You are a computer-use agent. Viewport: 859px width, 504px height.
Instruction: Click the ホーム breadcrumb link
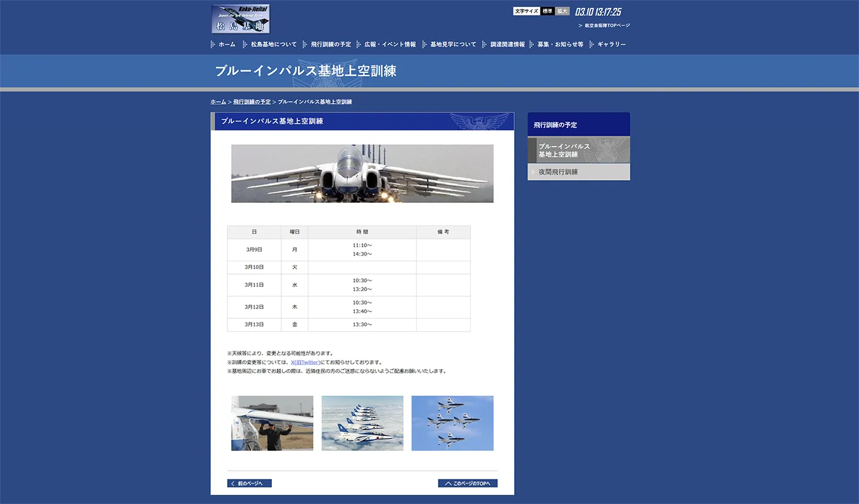pyautogui.click(x=217, y=101)
